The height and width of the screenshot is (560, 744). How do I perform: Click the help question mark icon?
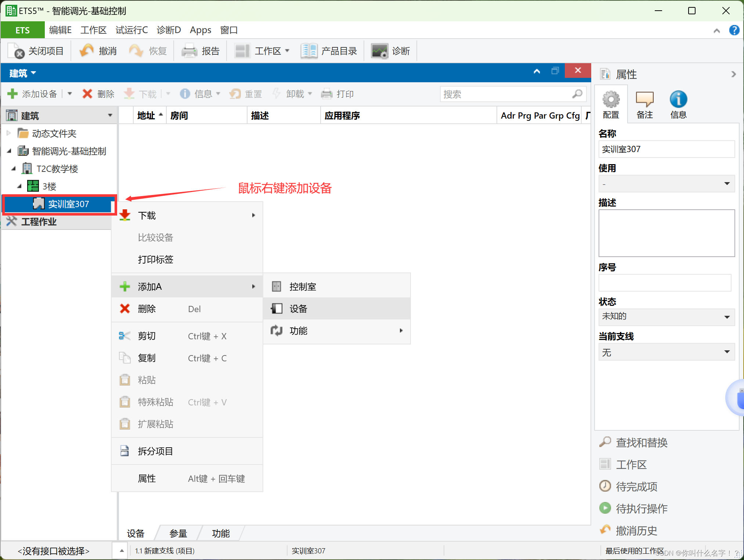click(x=734, y=30)
